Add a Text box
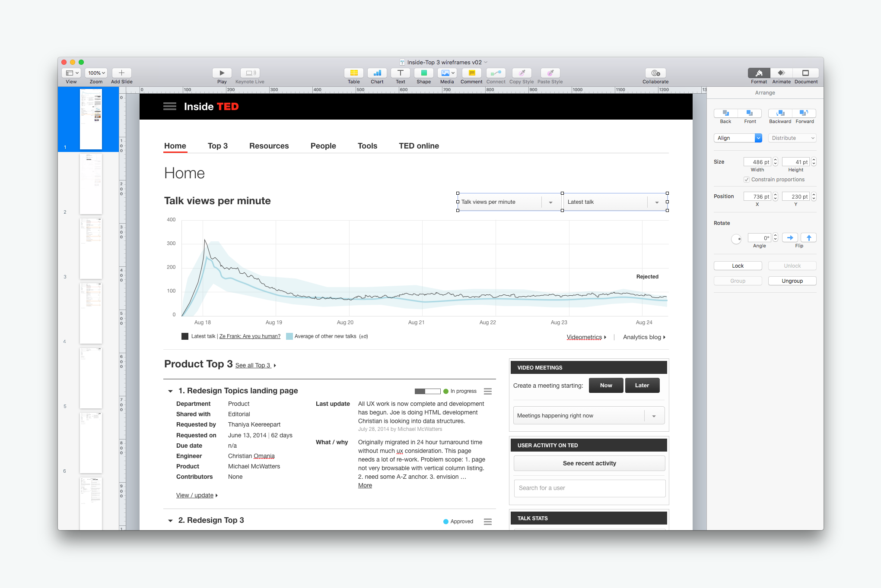Screen dimensions: 881x588 point(401,73)
